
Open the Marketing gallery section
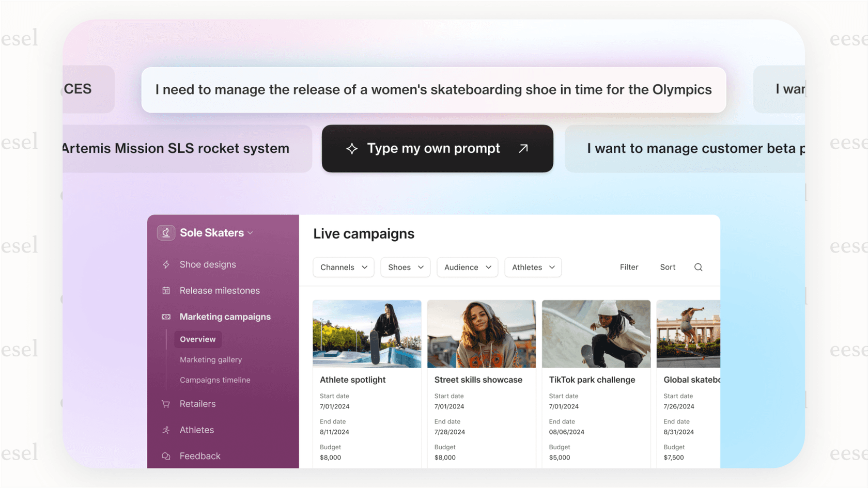[211, 359]
